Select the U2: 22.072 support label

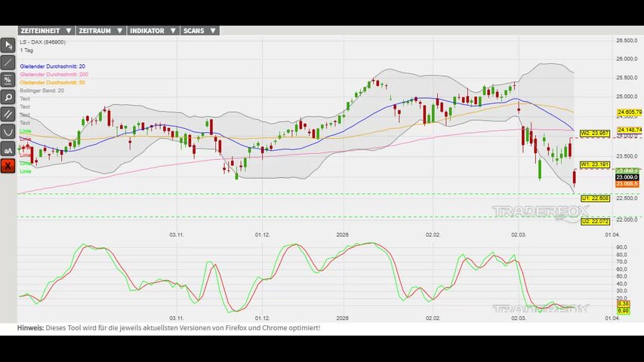tap(594, 221)
